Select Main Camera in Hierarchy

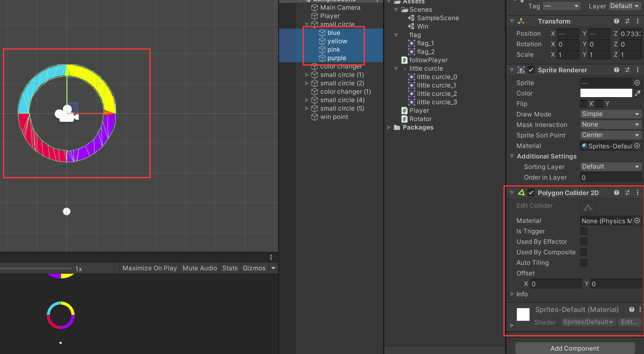point(340,8)
